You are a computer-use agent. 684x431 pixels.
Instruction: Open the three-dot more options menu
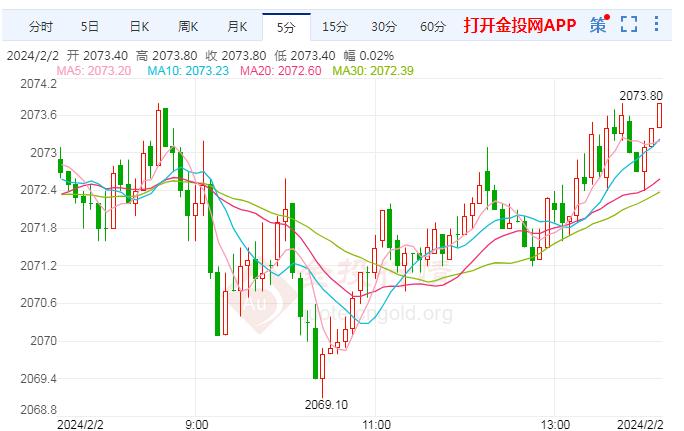pyautogui.click(x=656, y=24)
